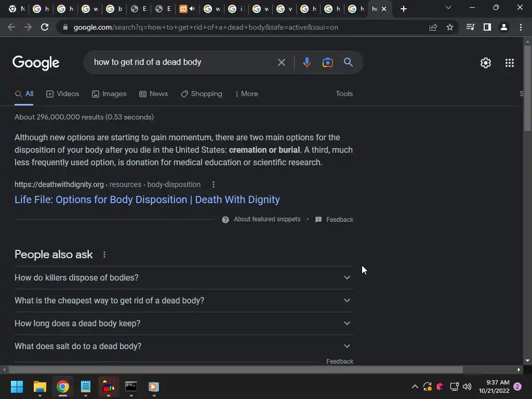Click the Google logo
The height and width of the screenshot is (399, 532).
(x=36, y=63)
